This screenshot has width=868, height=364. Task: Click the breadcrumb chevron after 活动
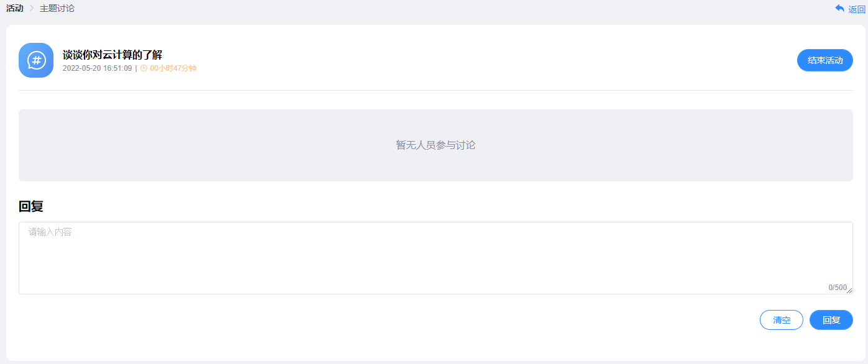click(32, 9)
